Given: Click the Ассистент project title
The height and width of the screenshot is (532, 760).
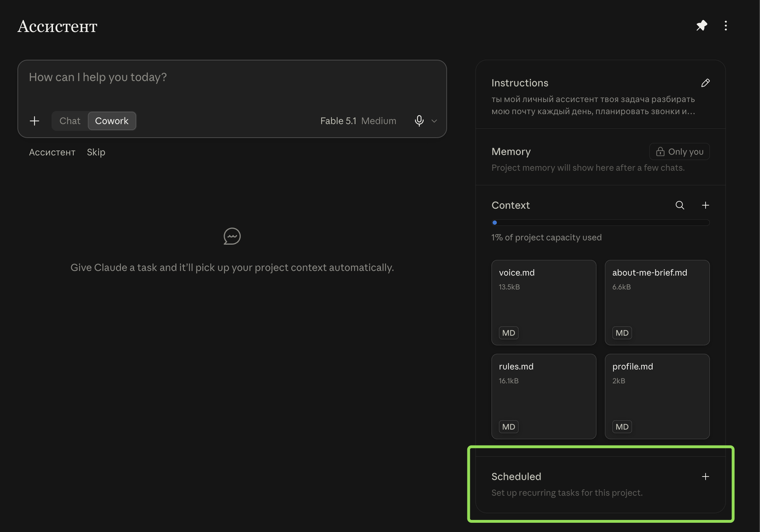Looking at the screenshot, I should (x=57, y=27).
